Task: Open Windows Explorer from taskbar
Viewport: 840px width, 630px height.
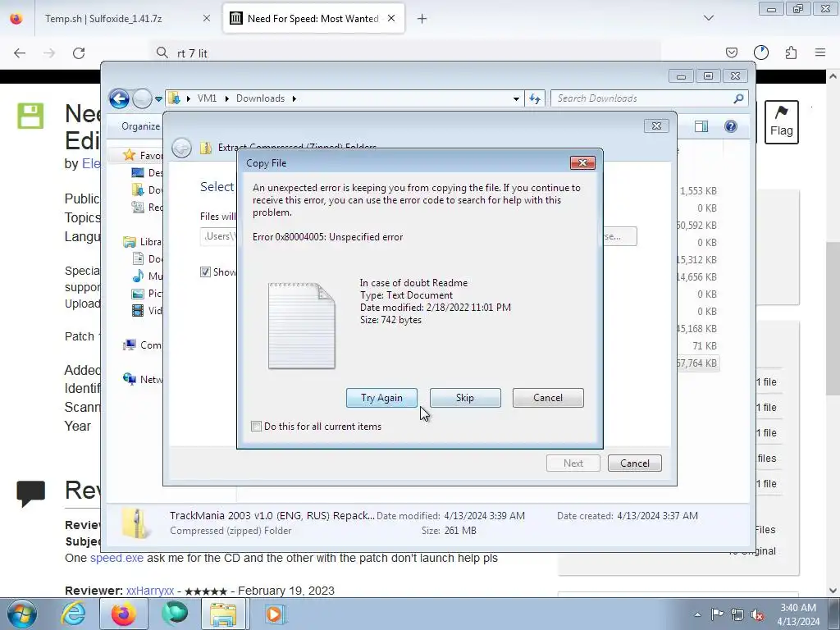Action: (223, 614)
